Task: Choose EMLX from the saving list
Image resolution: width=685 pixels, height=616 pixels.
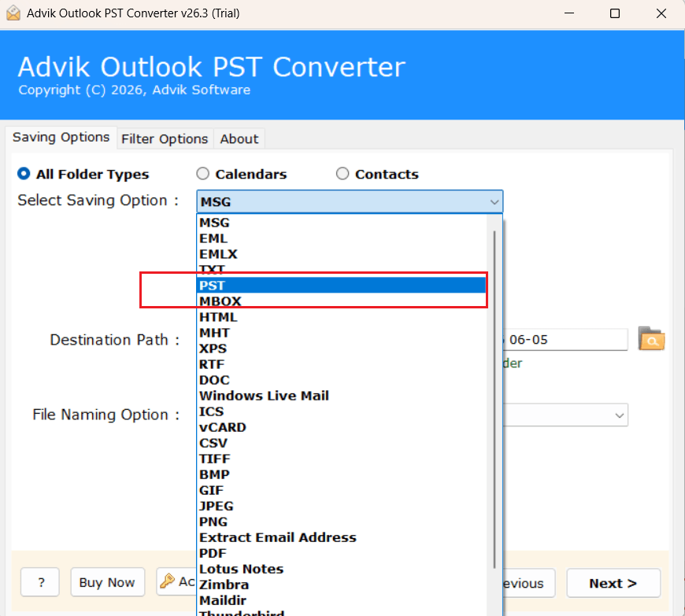Action: [x=342, y=254]
